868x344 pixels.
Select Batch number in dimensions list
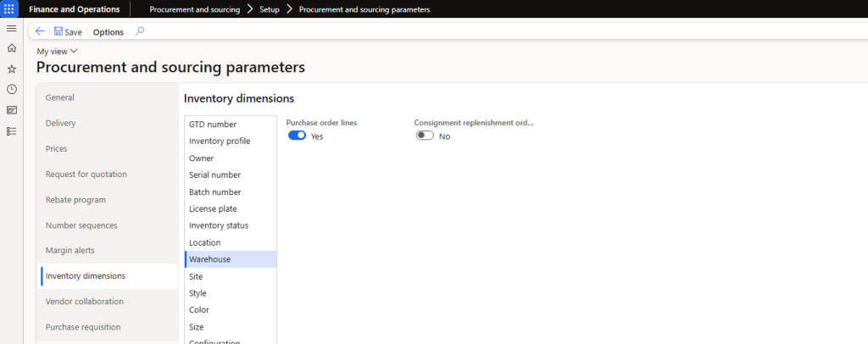[214, 192]
